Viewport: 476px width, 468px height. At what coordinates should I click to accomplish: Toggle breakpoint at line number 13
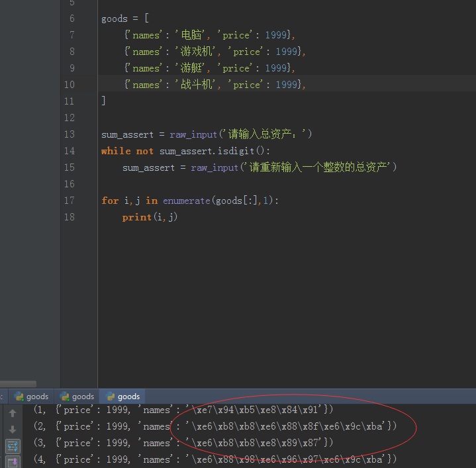pyautogui.click(x=70, y=134)
